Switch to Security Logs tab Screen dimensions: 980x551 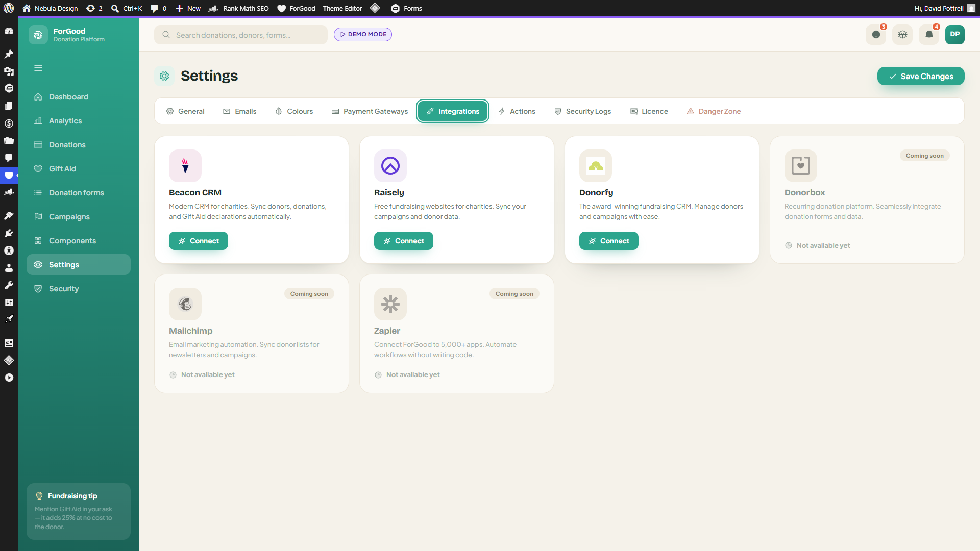point(582,111)
